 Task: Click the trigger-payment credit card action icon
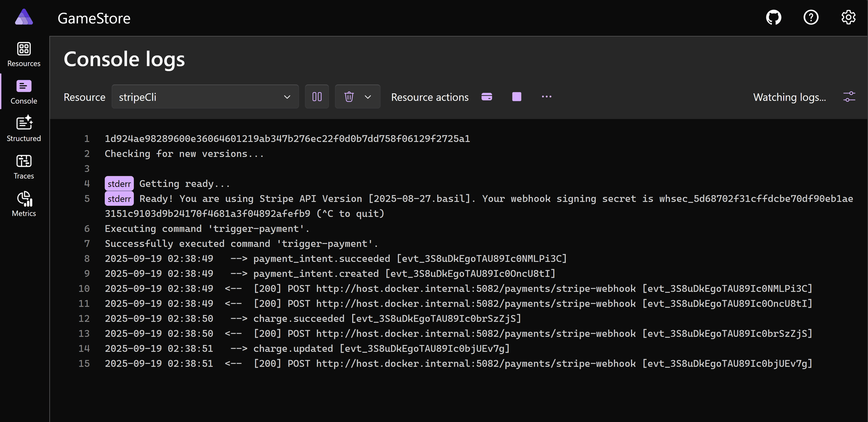[487, 97]
